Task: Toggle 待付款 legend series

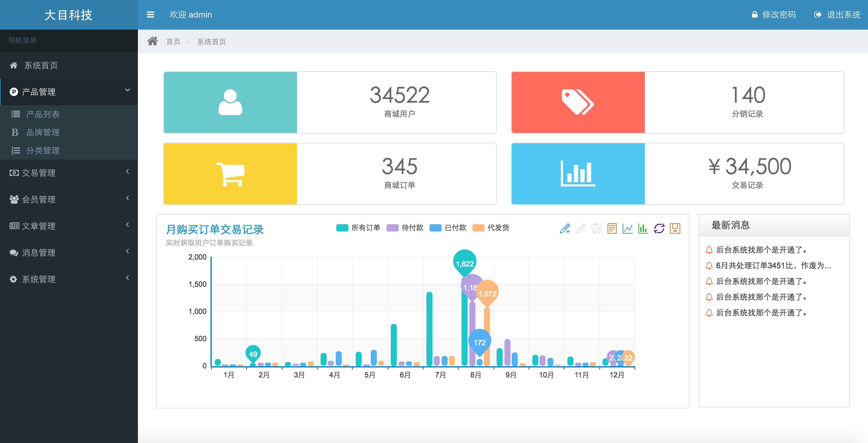Action: [x=405, y=228]
